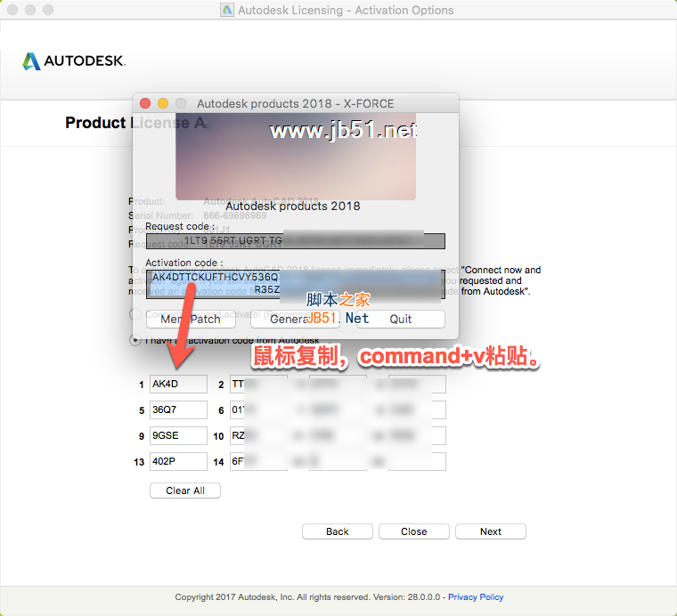Click the Quit button in X-FORCE

click(x=400, y=320)
